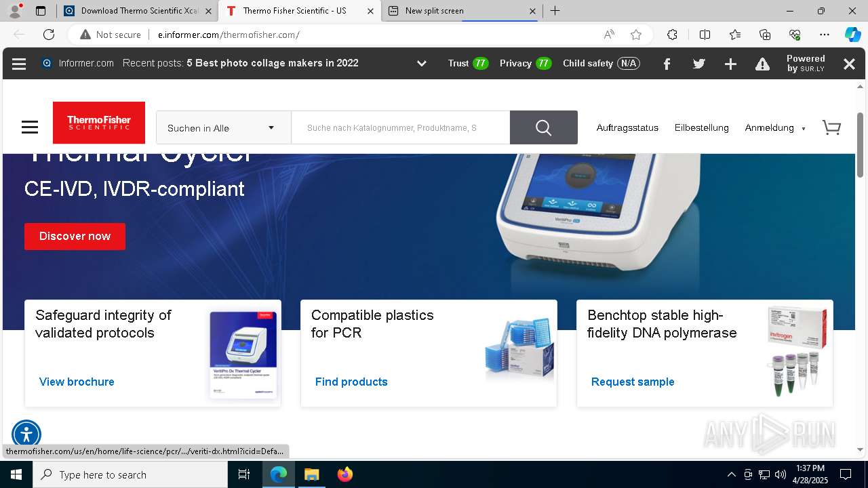The width and height of the screenshot is (868, 488).
Task: Focus the product search input field
Action: [400, 127]
